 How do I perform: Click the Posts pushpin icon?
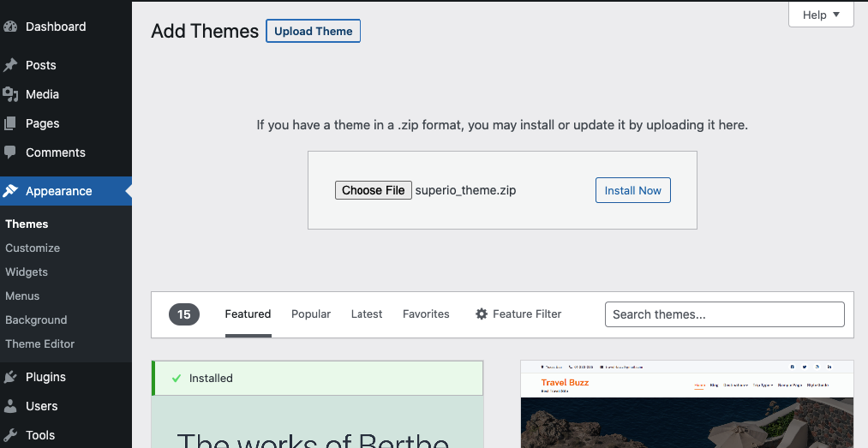click(x=10, y=65)
